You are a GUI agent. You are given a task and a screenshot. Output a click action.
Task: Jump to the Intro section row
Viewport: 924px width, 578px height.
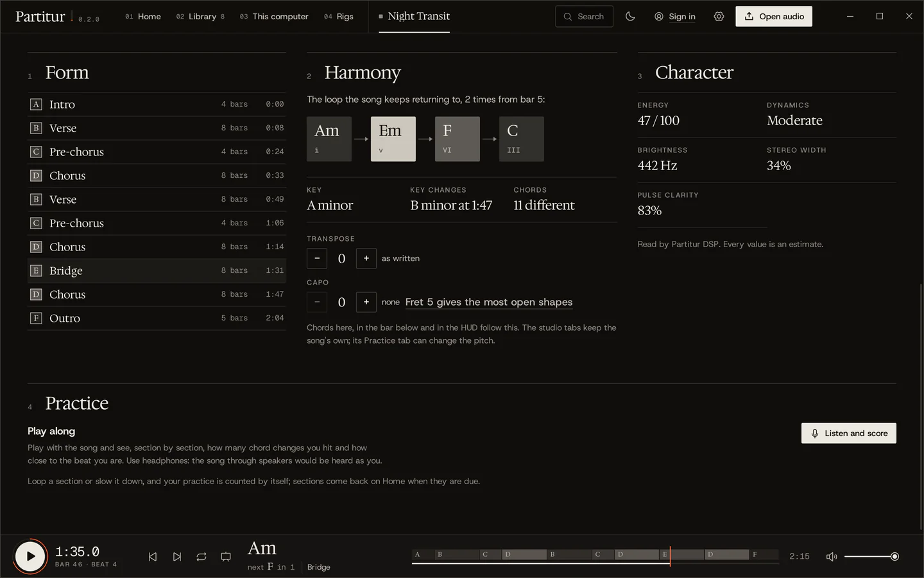click(157, 104)
